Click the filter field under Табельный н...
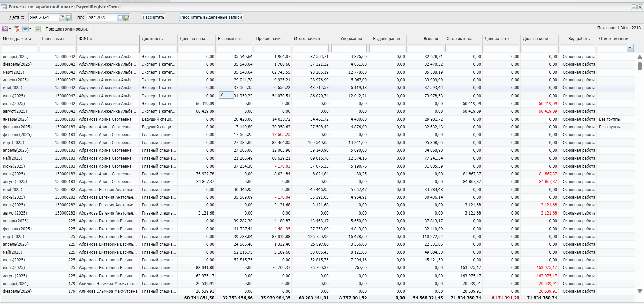 pos(58,48)
